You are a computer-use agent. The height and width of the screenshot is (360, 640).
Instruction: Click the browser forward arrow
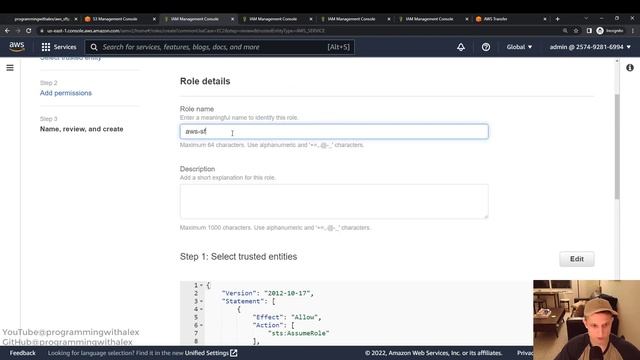(x=18, y=31)
